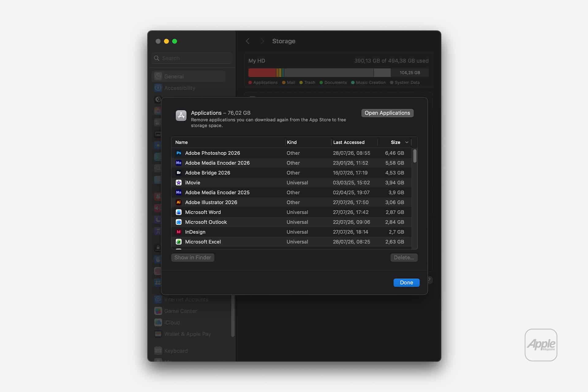This screenshot has height=392, width=588.
Task: Select the InDesign row
Action: (292, 232)
